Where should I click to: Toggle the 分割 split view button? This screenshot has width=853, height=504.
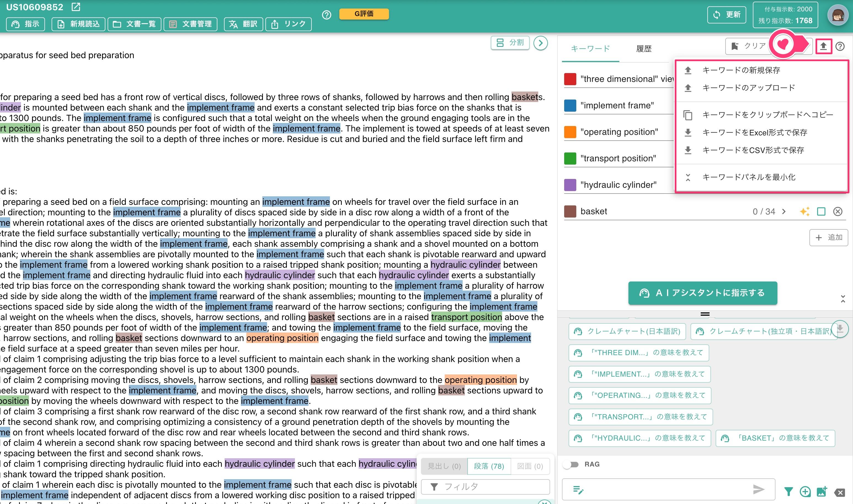510,43
